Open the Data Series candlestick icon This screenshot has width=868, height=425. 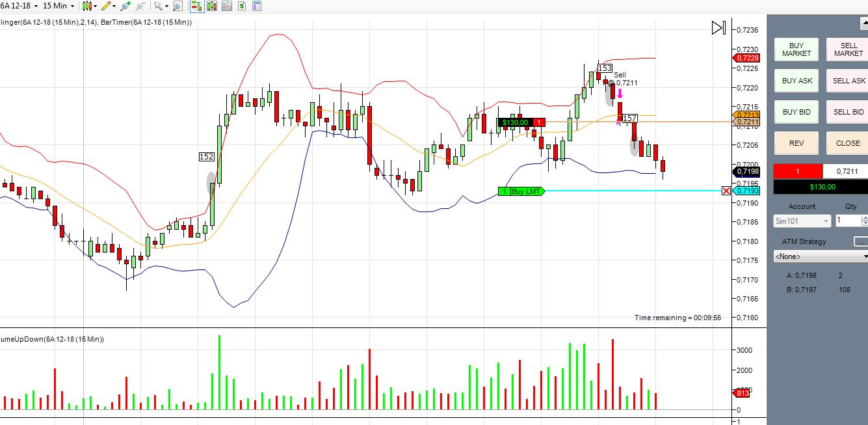tap(211, 6)
